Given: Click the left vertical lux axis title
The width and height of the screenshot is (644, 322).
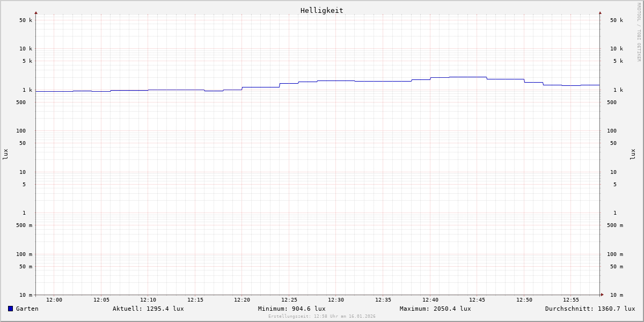Looking at the screenshot, I should (5, 154).
